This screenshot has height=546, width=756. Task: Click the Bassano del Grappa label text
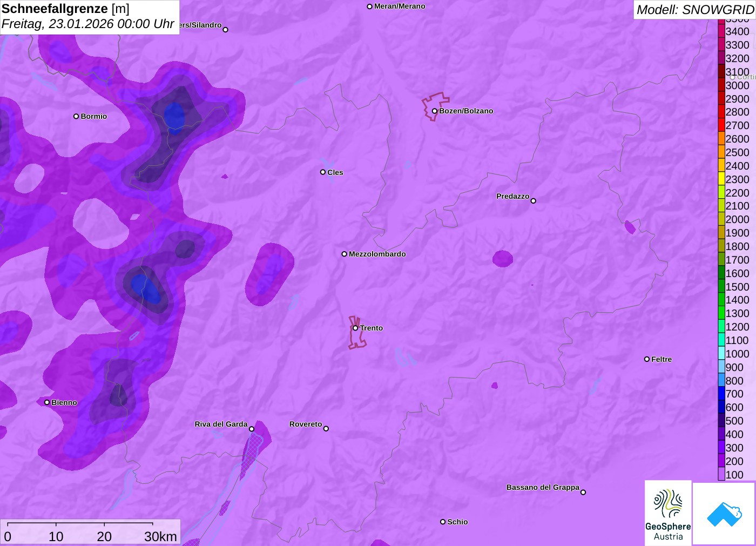click(x=543, y=487)
